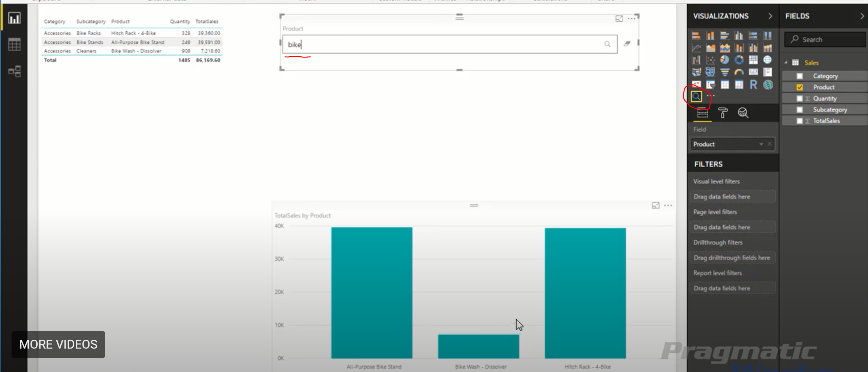Click the MORE VIDEOS button
Image resolution: width=868 pixels, height=372 pixels.
[x=58, y=344]
